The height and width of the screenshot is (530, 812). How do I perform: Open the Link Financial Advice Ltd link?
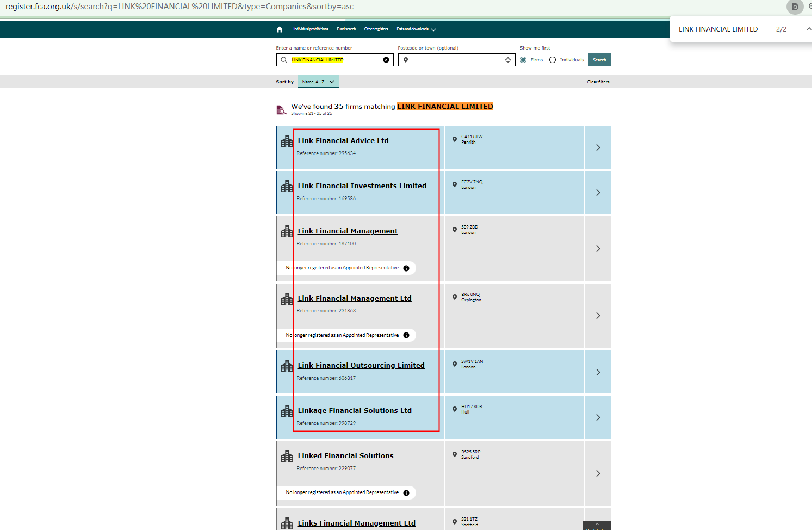[x=343, y=141]
